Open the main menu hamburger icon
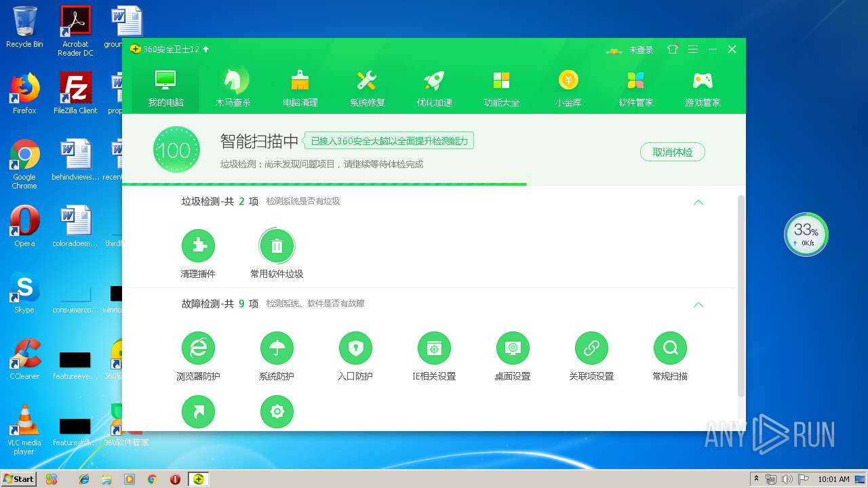The width and height of the screenshot is (868, 488). 692,49
